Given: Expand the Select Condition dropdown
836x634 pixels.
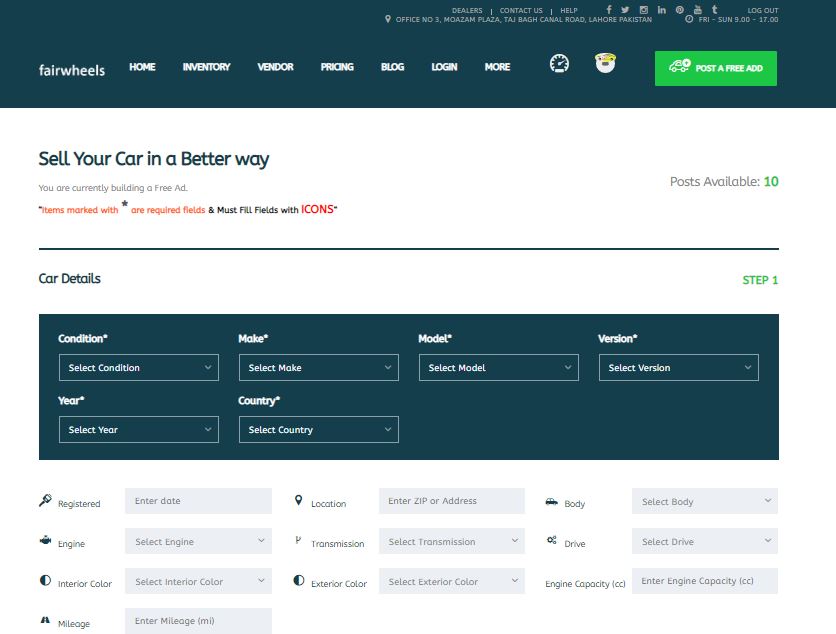Looking at the screenshot, I should point(138,368).
